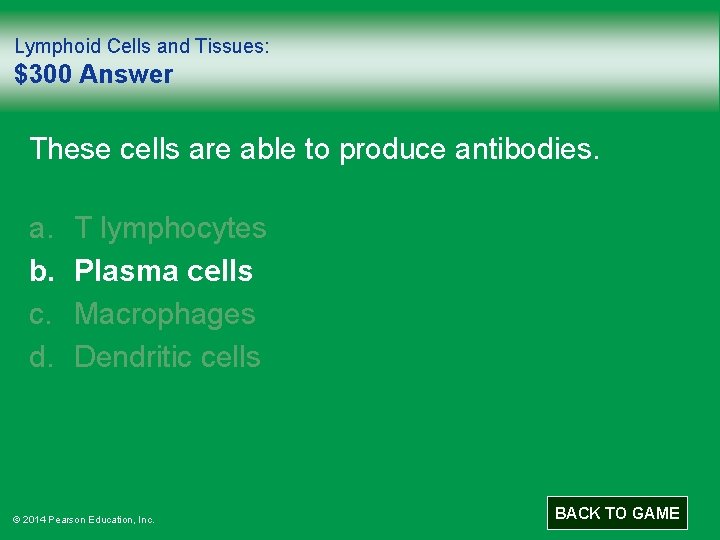
Task: Click the letter d. list marker
Action: 40,357
